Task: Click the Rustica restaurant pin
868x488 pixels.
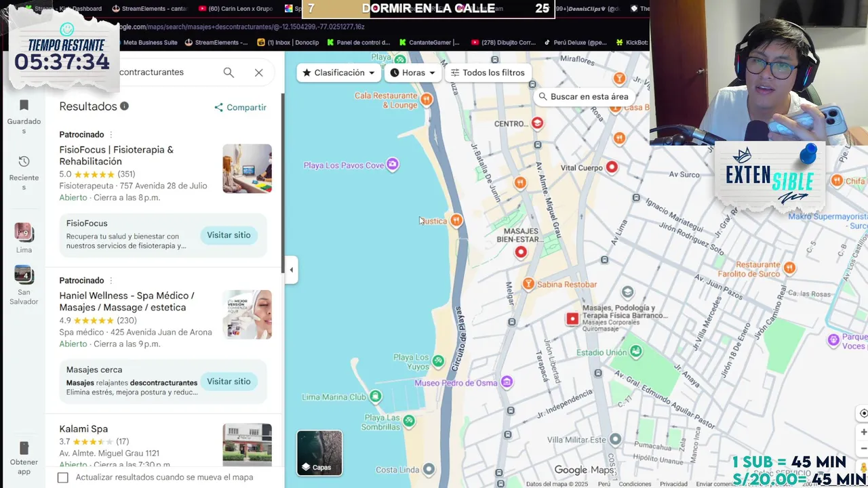Action: point(456,220)
